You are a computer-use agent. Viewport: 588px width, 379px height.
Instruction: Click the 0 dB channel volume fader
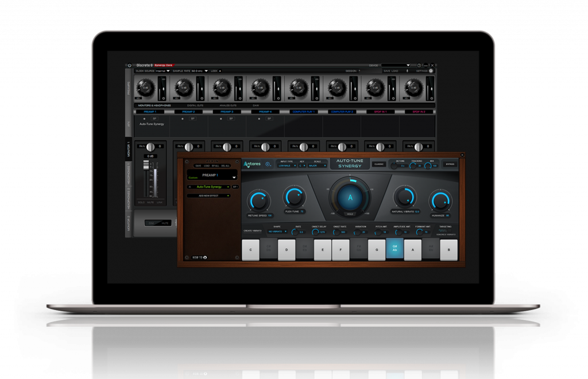(145, 165)
